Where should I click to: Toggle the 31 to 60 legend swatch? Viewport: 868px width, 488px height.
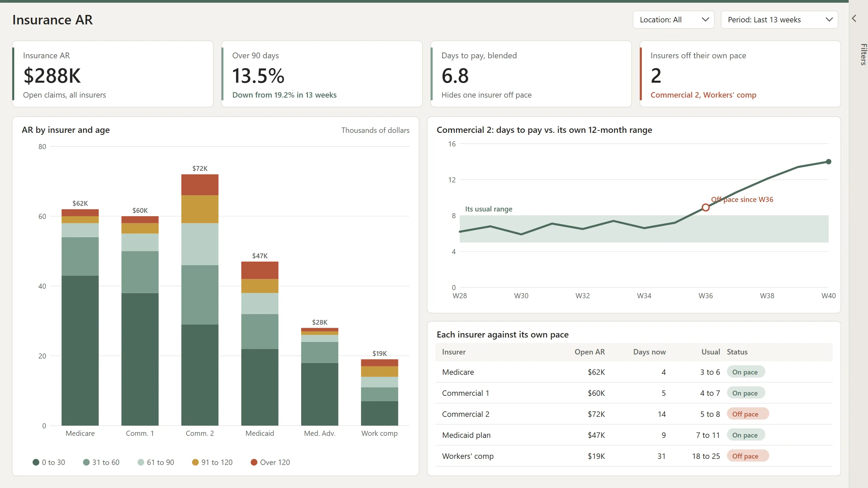[x=86, y=462]
